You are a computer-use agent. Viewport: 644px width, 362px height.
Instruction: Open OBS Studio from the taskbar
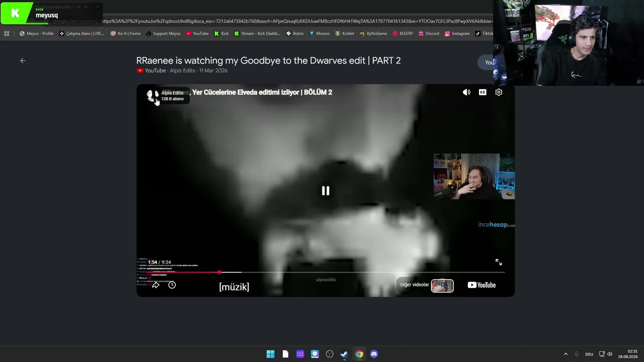pos(330,354)
